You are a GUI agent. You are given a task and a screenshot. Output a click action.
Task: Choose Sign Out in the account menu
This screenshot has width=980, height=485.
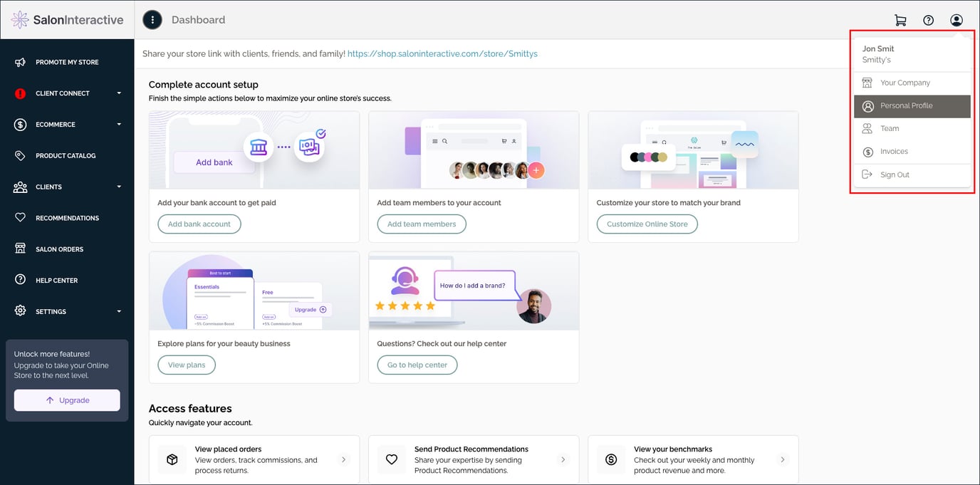[x=895, y=174]
